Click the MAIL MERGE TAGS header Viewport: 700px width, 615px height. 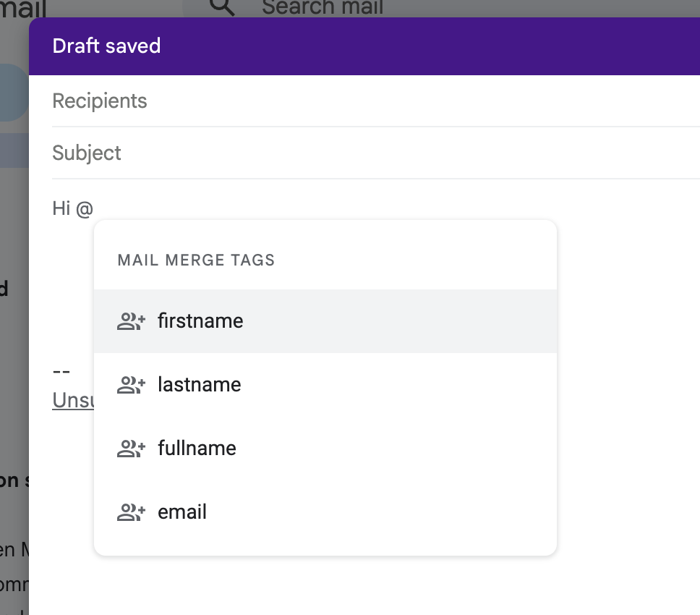pos(195,260)
